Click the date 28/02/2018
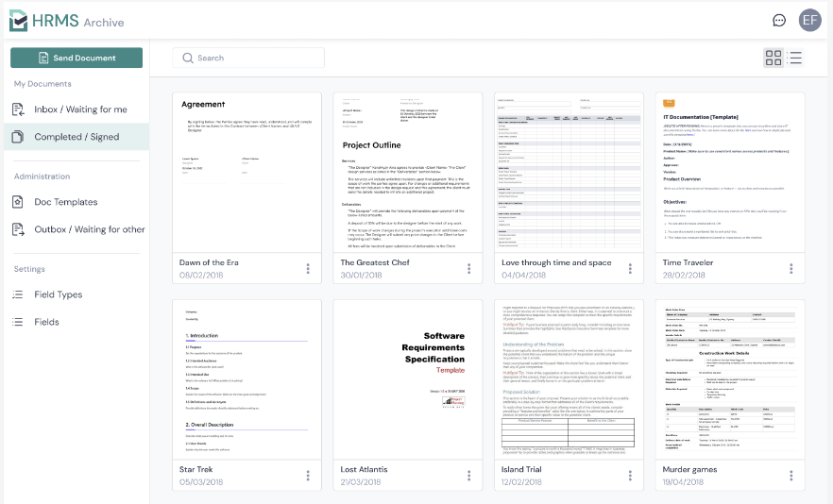833x504 pixels. click(684, 275)
